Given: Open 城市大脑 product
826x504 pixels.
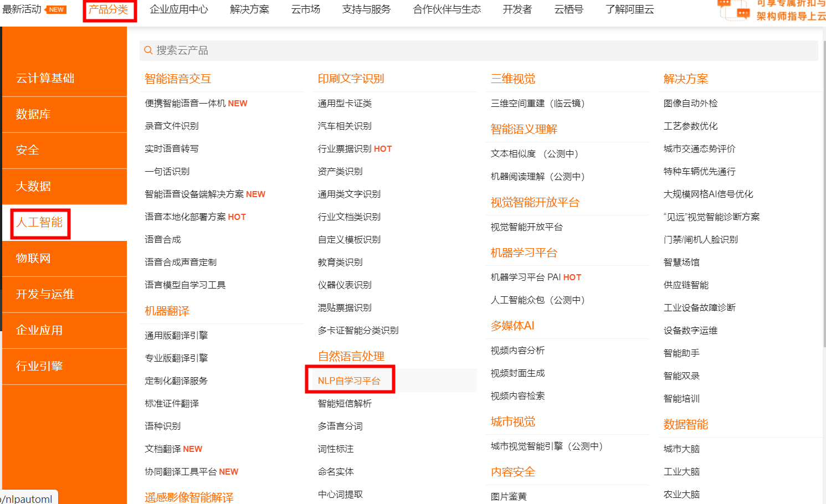Looking at the screenshot, I should 681,449.
